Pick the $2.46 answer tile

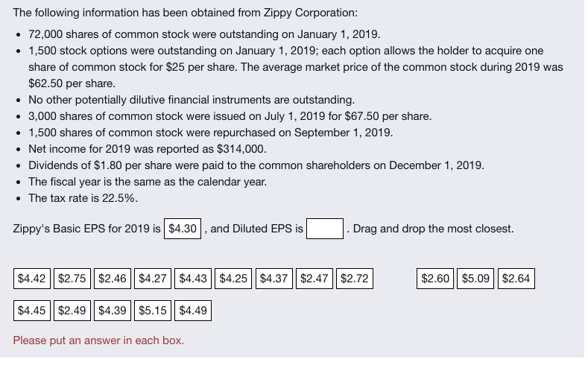[x=113, y=279]
